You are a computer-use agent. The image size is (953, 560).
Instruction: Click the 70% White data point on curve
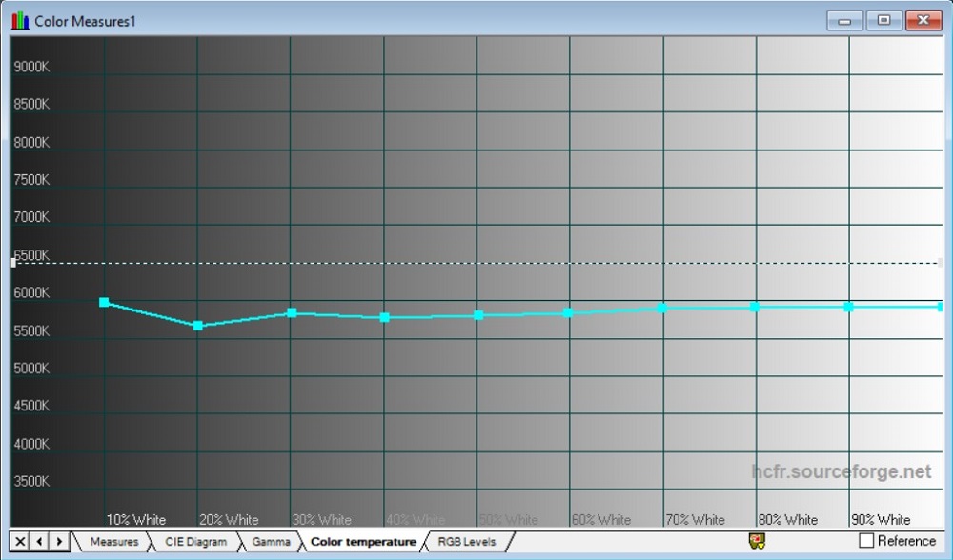[x=662, y=308]
